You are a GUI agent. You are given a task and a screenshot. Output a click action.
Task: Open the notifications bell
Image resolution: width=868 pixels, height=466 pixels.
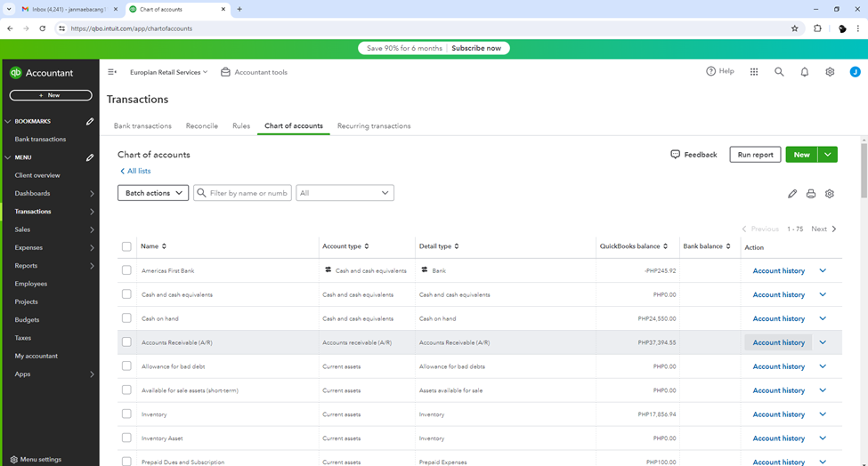coord(804,72)
